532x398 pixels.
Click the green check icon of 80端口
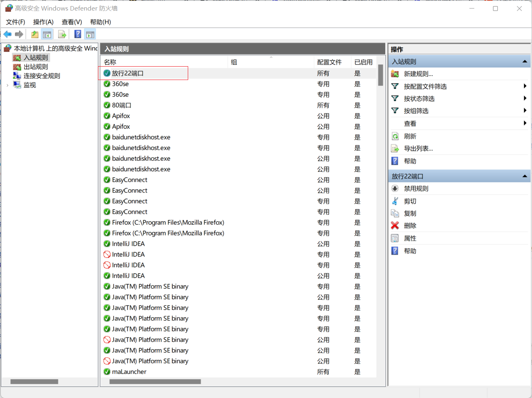coord(107,105)
